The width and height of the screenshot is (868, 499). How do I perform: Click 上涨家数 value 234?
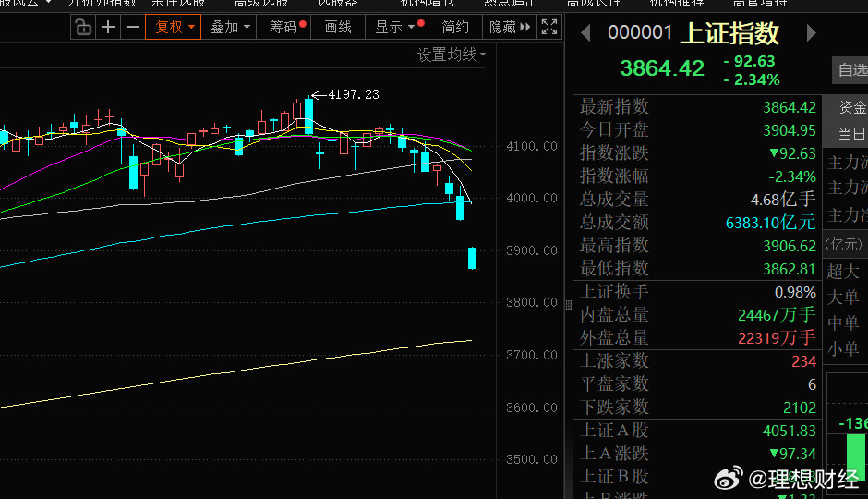pyautogui.click(x=803, y=361)
